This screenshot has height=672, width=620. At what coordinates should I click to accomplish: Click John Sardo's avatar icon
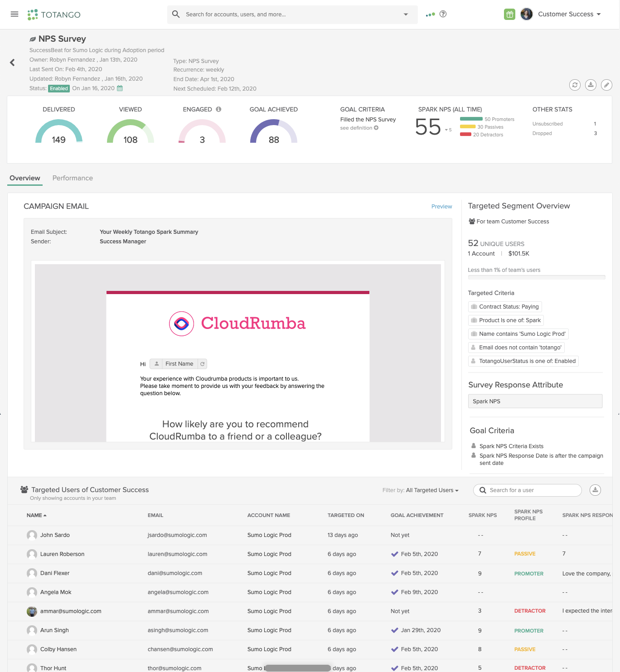(32, 535)
